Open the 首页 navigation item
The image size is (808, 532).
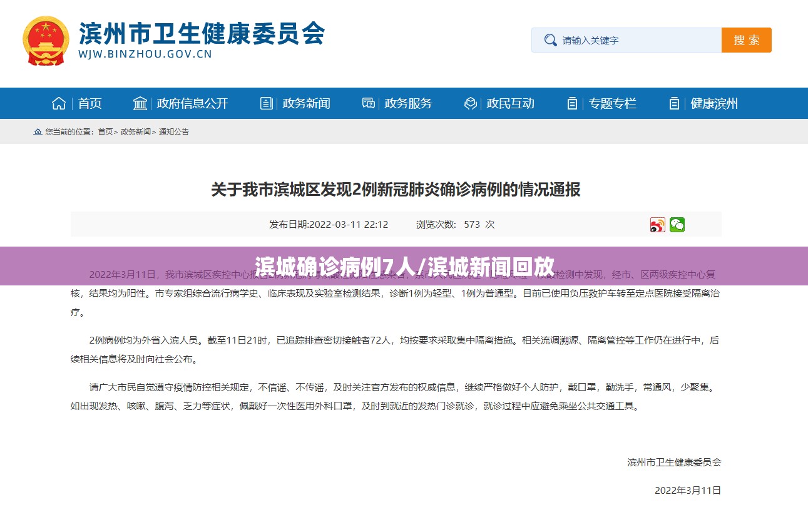coord(76,103)
